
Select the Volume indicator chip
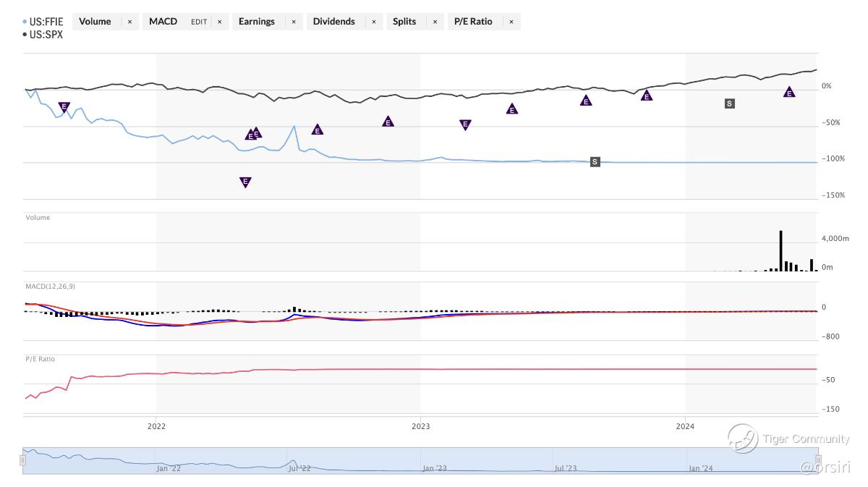coord(95,22)
